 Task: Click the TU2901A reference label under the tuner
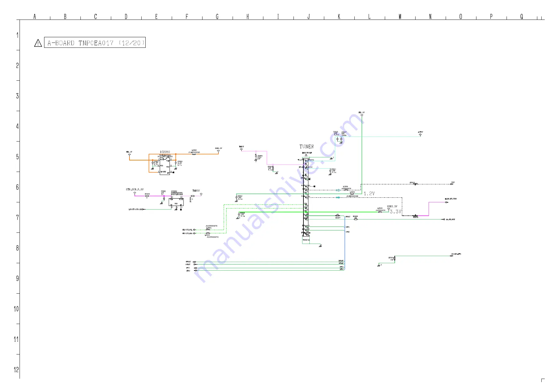coord(306,240)
